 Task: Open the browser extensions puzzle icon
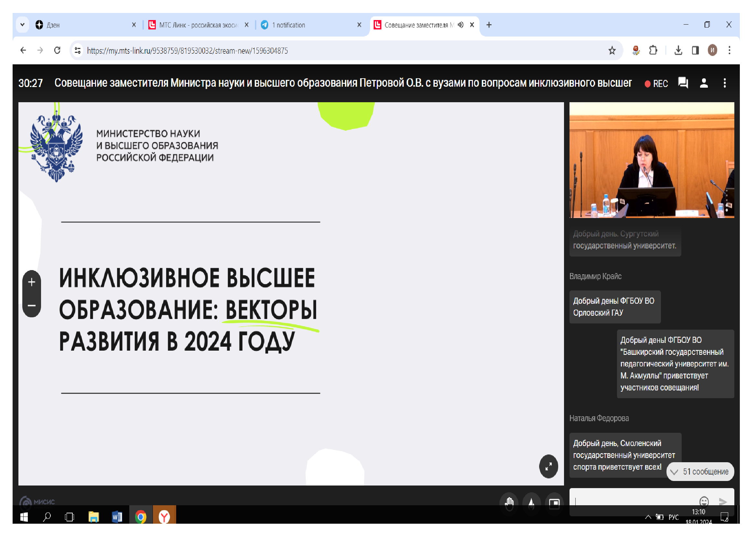[653, 50]
